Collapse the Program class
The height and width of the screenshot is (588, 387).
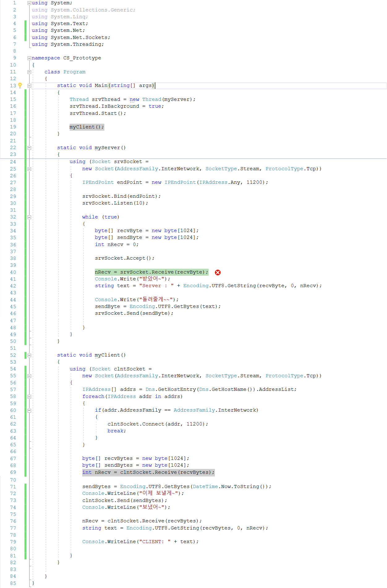29,72
